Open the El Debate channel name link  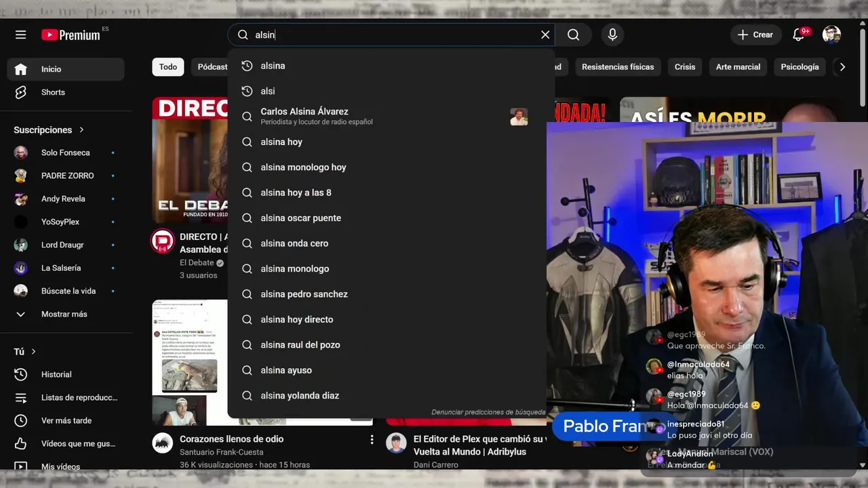click(x=197, y=263)
